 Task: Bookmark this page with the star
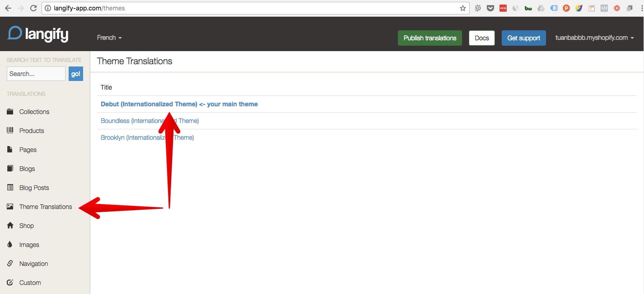[462, 8]
